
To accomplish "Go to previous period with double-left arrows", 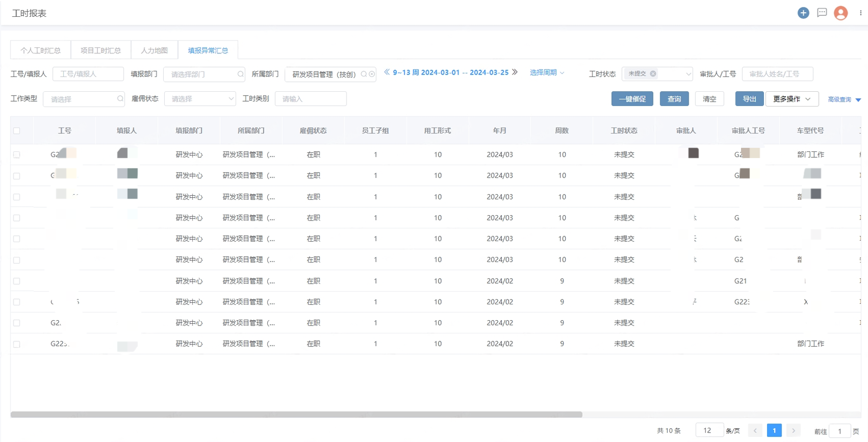I will (x=387, y=72).
